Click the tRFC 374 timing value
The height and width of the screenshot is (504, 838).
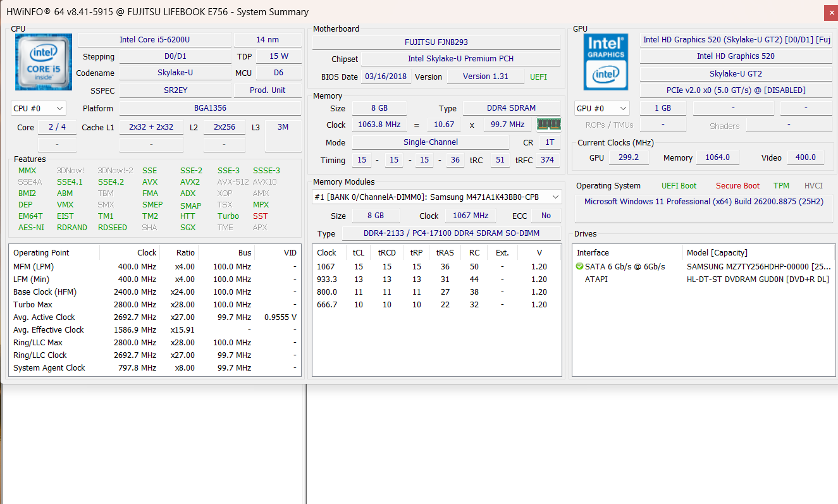point(547,160)
